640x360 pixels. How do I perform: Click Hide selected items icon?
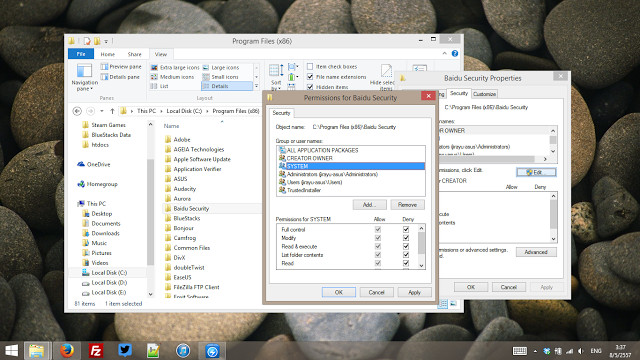(386, 71)
